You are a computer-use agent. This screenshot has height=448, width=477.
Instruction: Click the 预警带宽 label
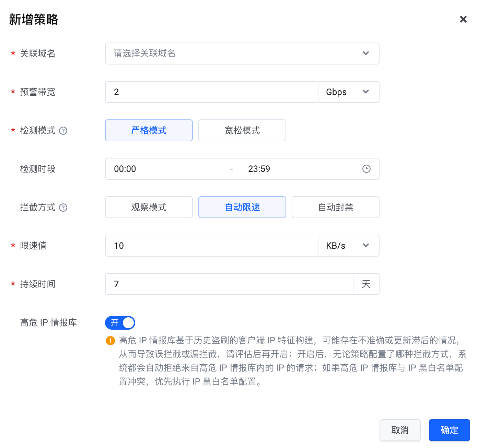(x=38, y=92)
